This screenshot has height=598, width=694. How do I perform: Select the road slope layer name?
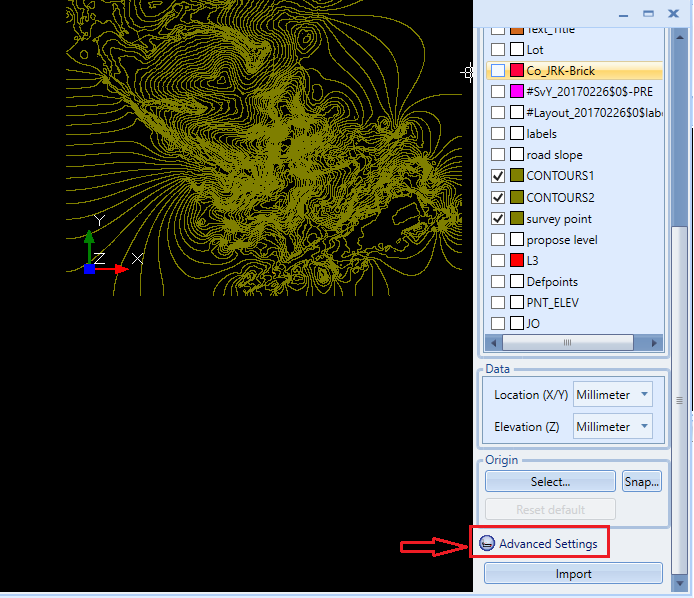point(554,155)
